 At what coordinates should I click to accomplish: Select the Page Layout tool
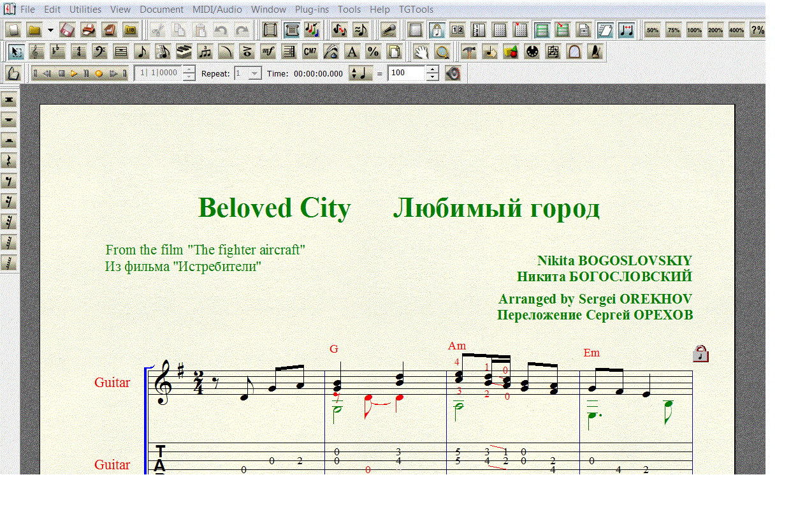[395, 52]
